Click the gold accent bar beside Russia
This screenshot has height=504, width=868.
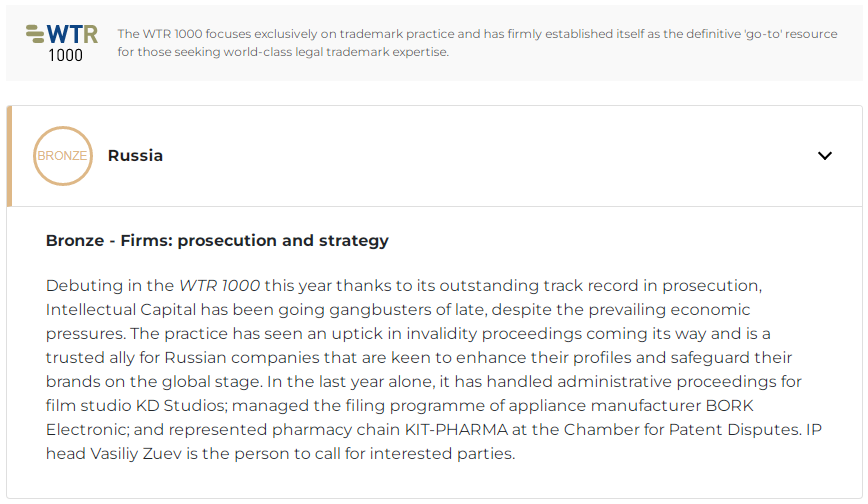tap(9, 156)
